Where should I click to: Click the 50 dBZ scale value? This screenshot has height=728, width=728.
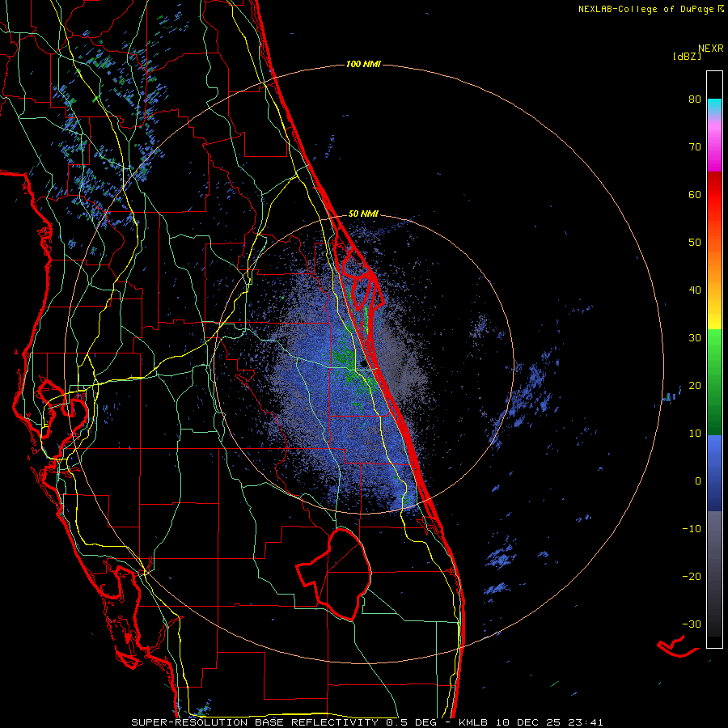[695, 243]
